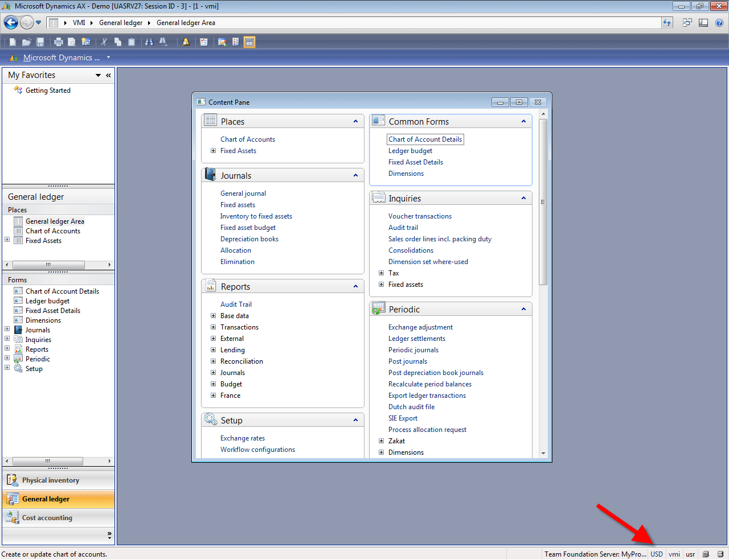Image resolution: width=729 pixels, height=560 pixels.
Task: Open Audit Trail report link
Action: coord(236,304)
